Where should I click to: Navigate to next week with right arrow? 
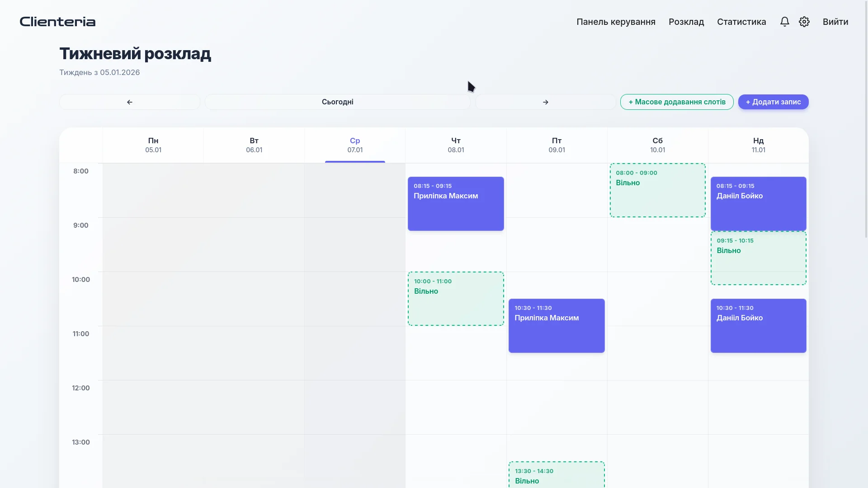tap(545, 102)
